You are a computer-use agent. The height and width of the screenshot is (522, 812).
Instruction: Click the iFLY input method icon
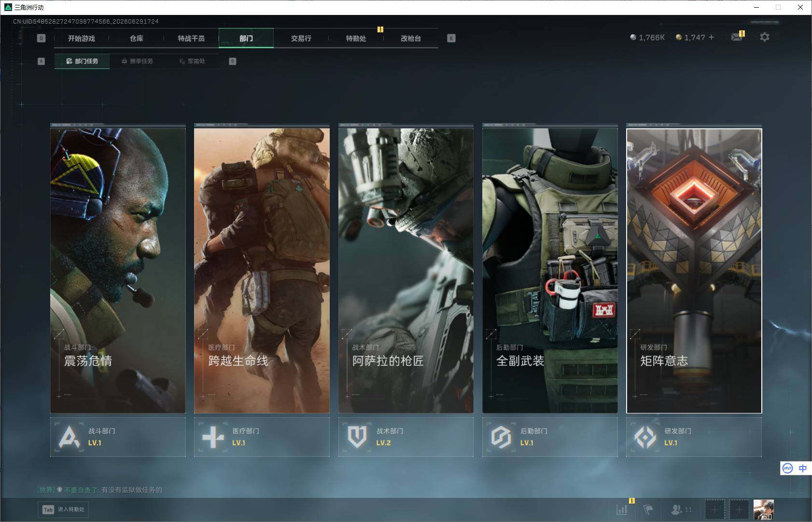(788, 468)
